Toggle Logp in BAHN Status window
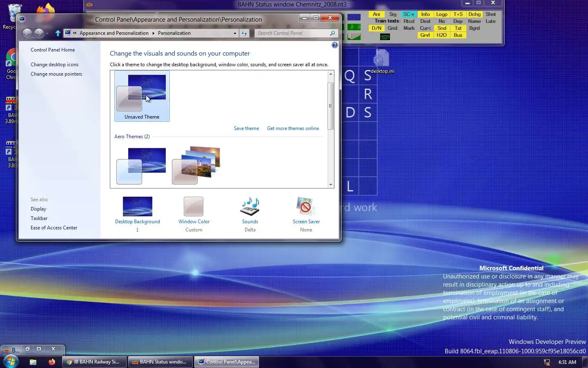588x368 pixels. (x=442, y=14)
